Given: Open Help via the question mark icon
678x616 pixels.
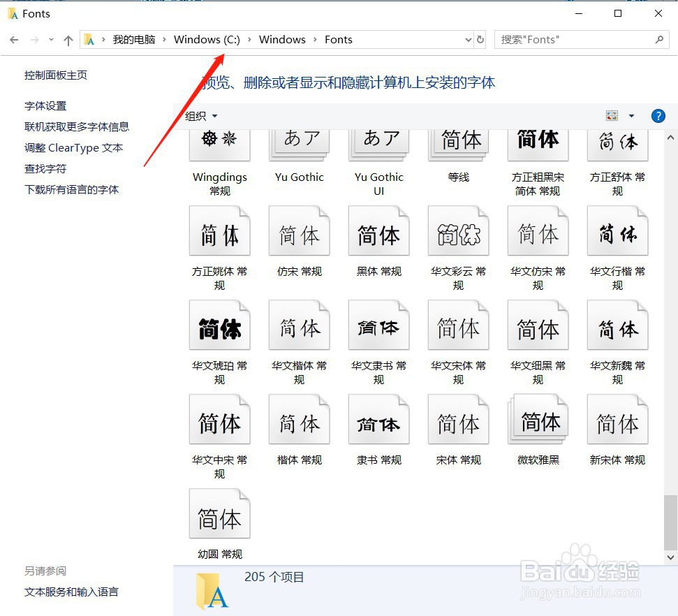Looking at the screenshot, I should [x=658, y=116].
